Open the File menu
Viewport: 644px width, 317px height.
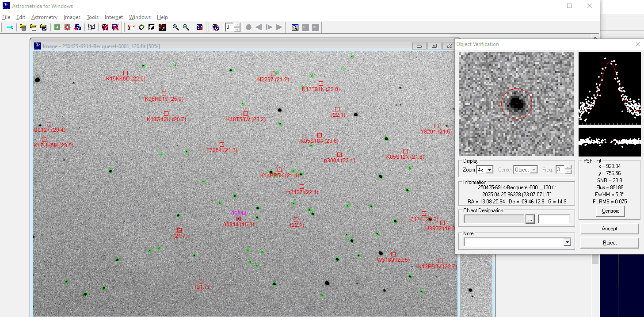pos(6,17)
